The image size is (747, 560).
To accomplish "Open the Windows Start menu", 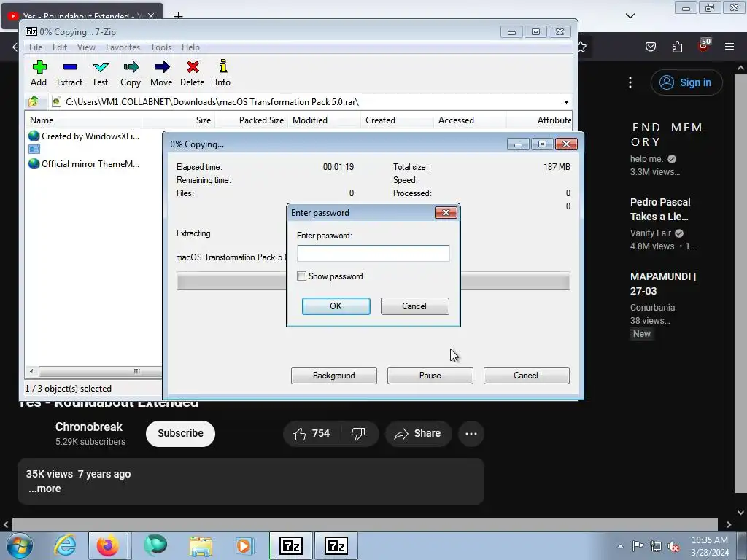I will click(20, 545).
